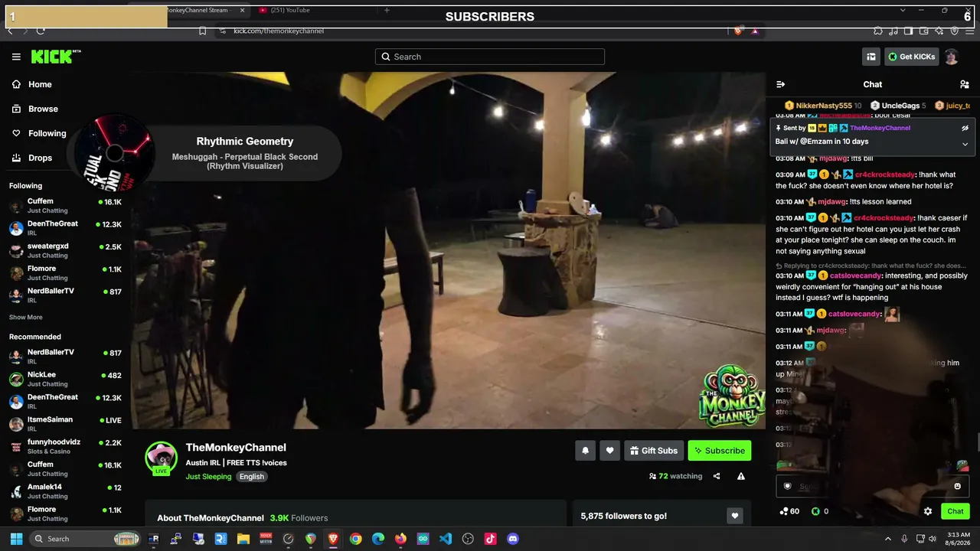
Task: Click the heart in the followers goal box
Action: coord(735,516)
